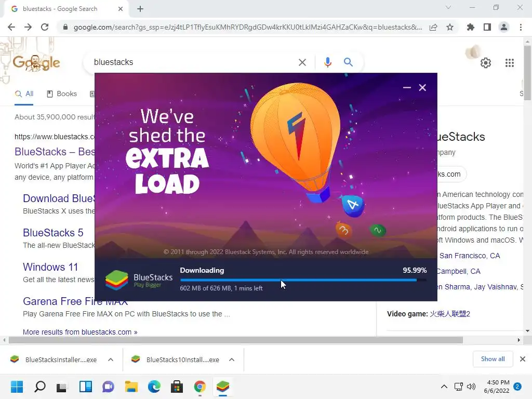
Task: Focus the search box containing bluestacks
Action: click(193, 62)
